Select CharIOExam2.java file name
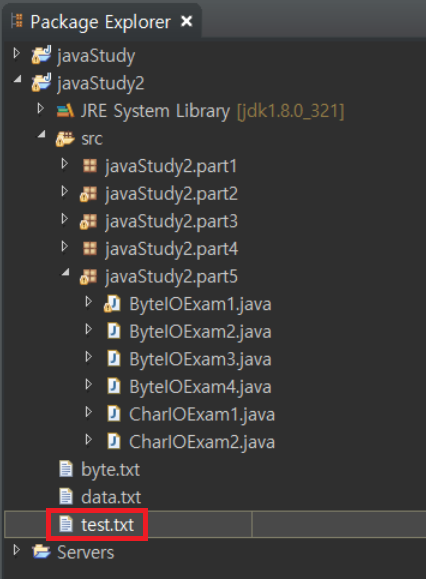This screenshot has width=426, height=579. point(202,442)
